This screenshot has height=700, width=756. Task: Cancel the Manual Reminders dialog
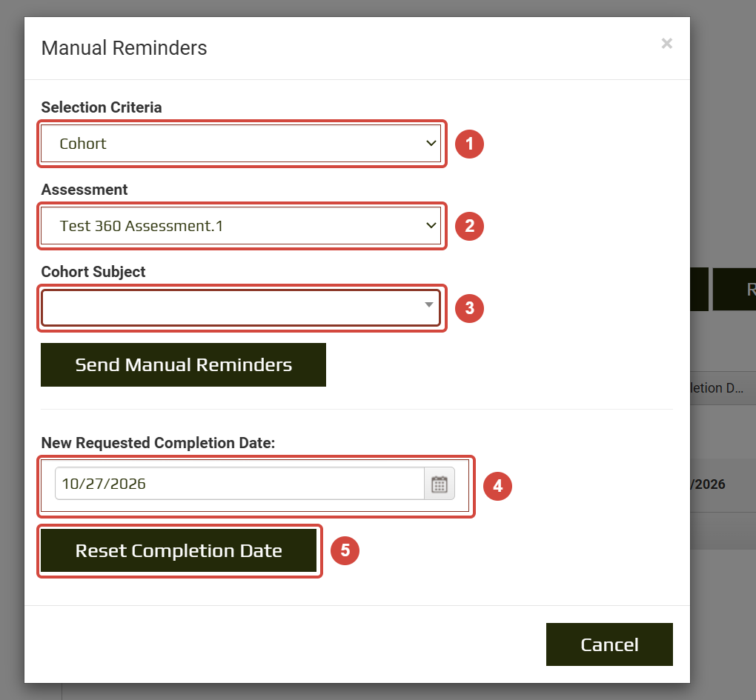click(x=609, y=644)
